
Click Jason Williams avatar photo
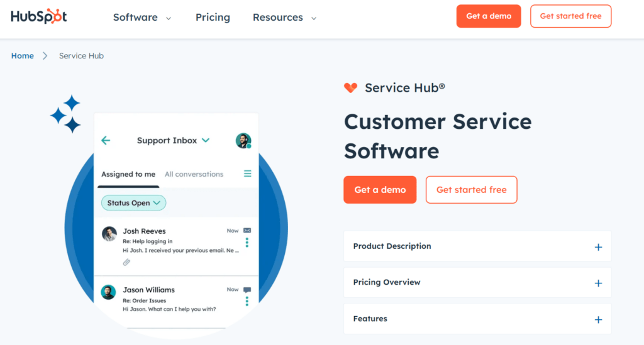pyautogui.click(x=108, y=292)
